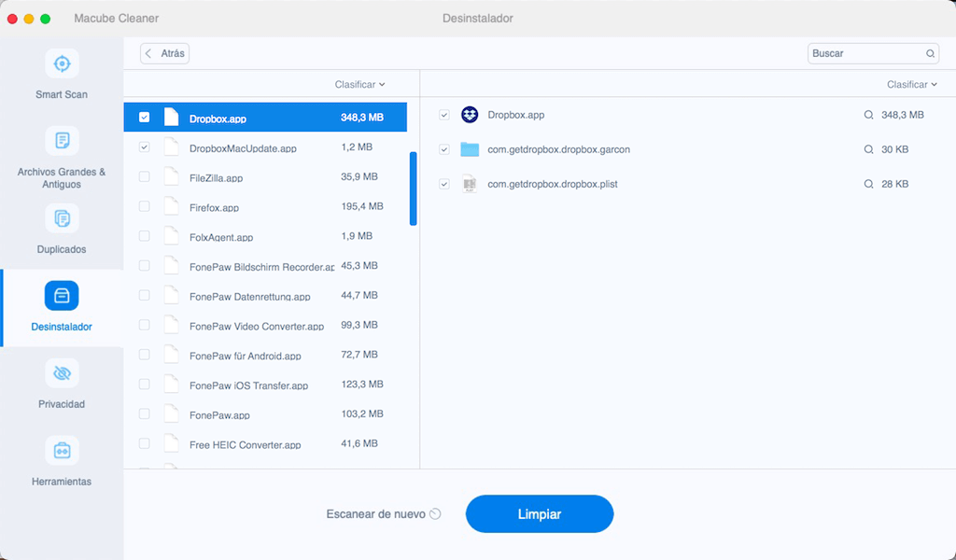This screenshot has width=956, height=560.
Task: Uncheck Dropbox.app in the app list
Action: pos(144,117)
